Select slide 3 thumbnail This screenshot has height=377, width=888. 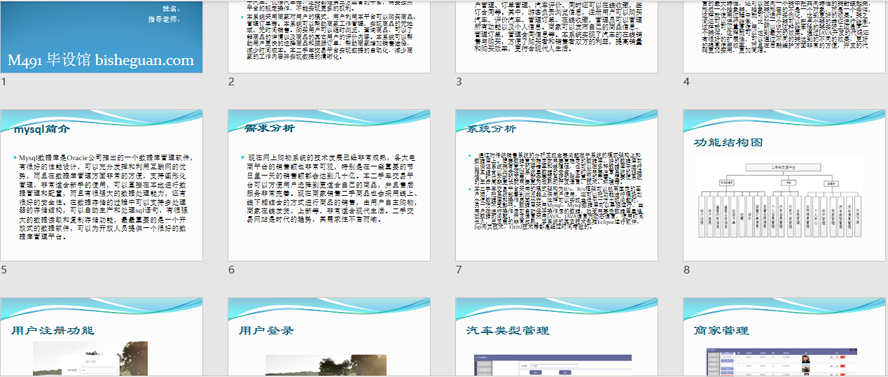tap(557, 37)
